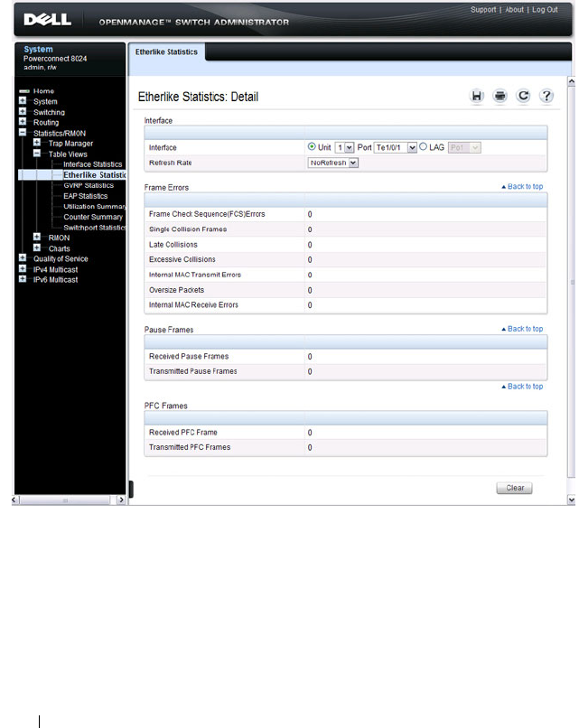
Task: Click the About link
Action: [x=514, y=10]
